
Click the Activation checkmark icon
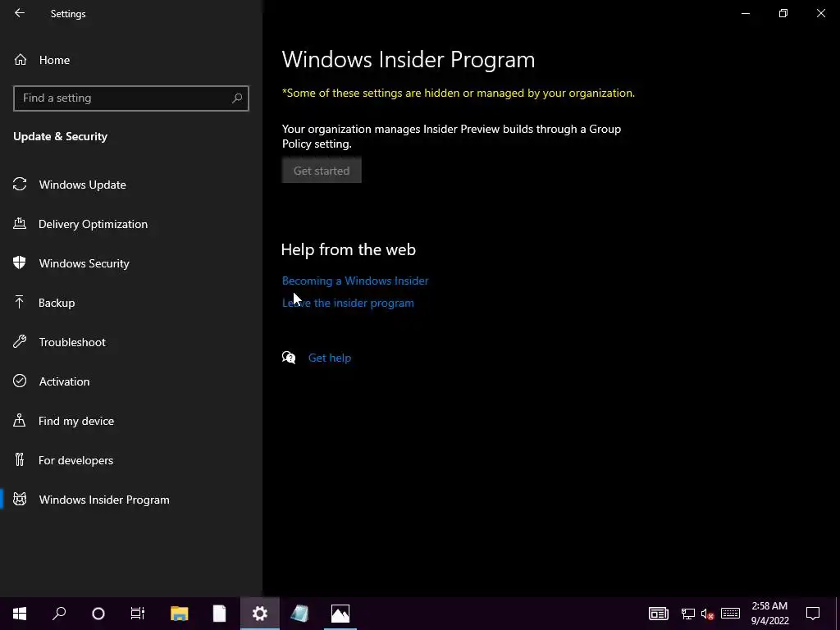20,381
